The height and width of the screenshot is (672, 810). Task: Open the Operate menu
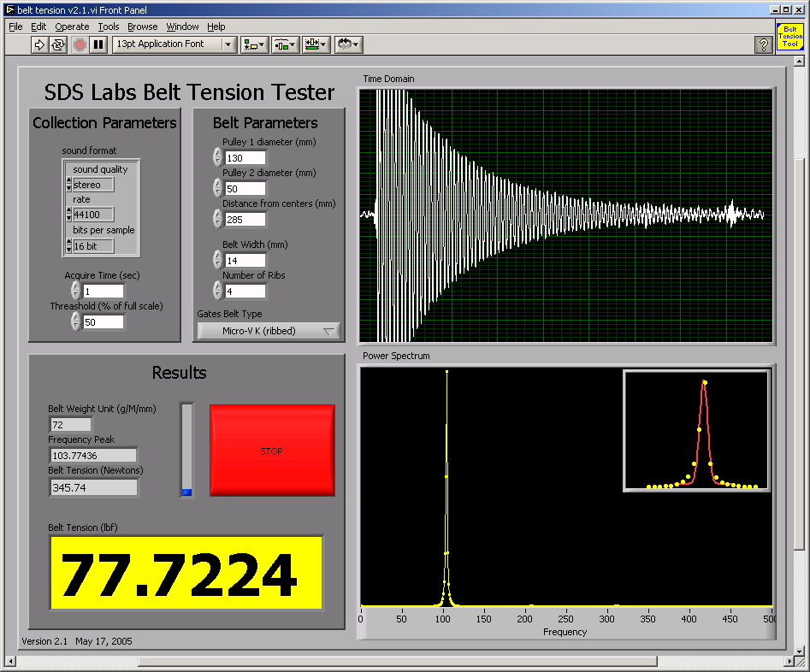(x=73, y=27)
